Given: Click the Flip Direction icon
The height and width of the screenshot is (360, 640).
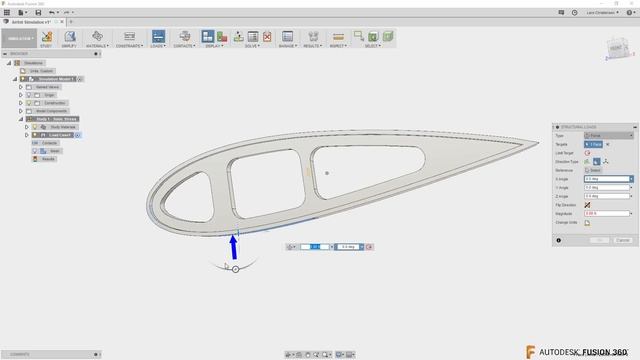Looking at the screenshot, I should point(587,205).
